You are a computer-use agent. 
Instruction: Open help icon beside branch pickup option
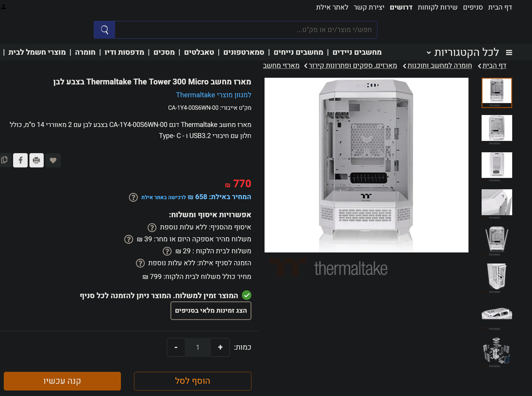152,227
